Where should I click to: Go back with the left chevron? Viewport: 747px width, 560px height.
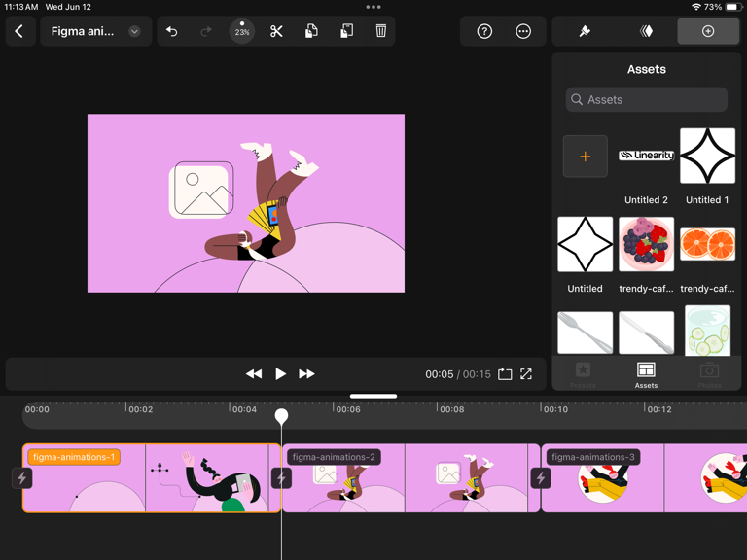(x=19, y=31)
